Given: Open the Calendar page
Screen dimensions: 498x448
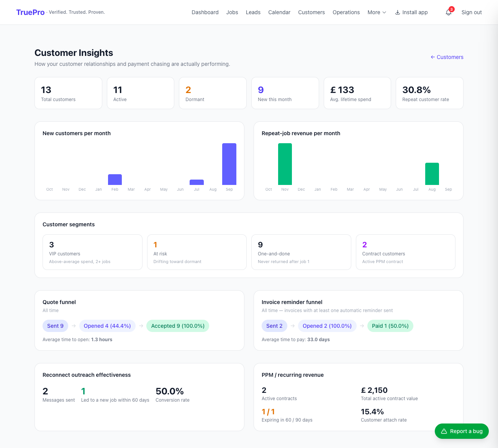Looking at the screenshot, I should click(279, 12).
